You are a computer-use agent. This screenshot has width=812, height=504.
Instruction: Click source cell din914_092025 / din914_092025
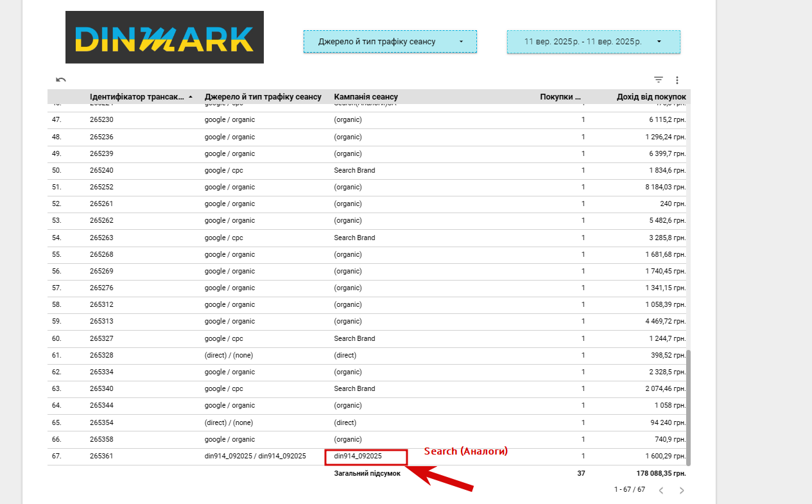255,456
